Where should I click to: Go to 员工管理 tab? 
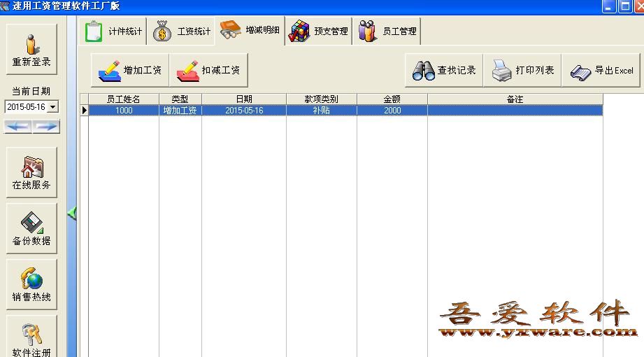coord(387,31)
